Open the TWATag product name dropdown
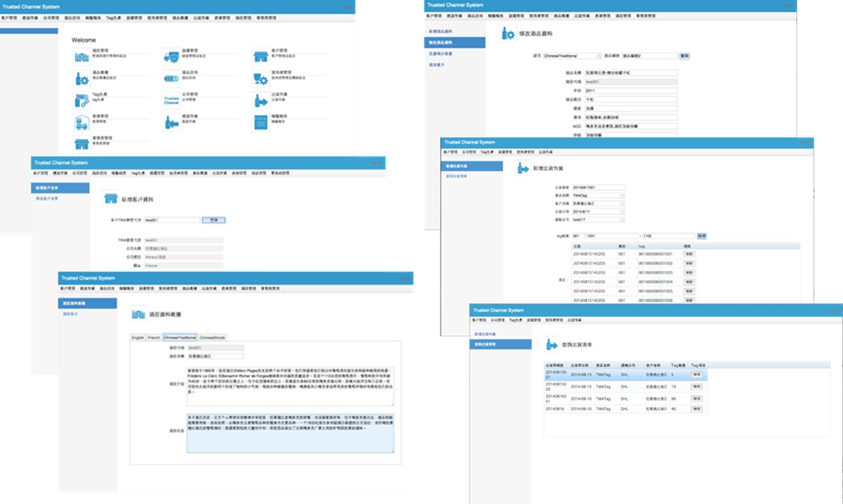Screen dimensions: 843x504 (623, 196)
